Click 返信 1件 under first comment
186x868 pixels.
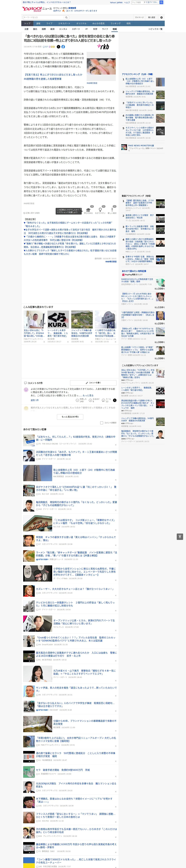click(35, 400)
